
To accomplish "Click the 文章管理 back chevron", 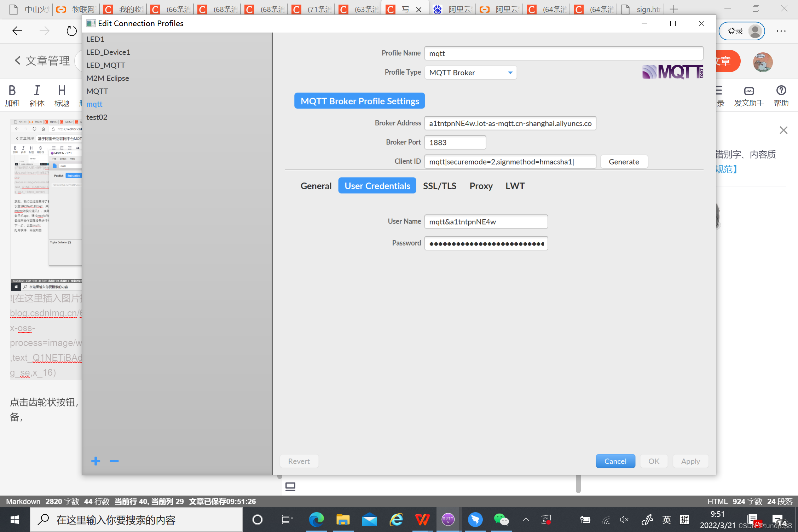I will (x=18, y=60).
